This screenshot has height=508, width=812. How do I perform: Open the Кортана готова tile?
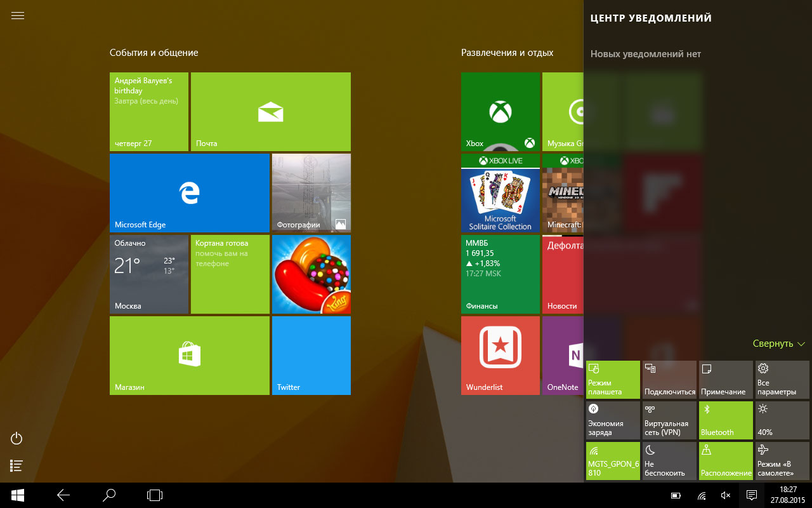click(230, 274)
